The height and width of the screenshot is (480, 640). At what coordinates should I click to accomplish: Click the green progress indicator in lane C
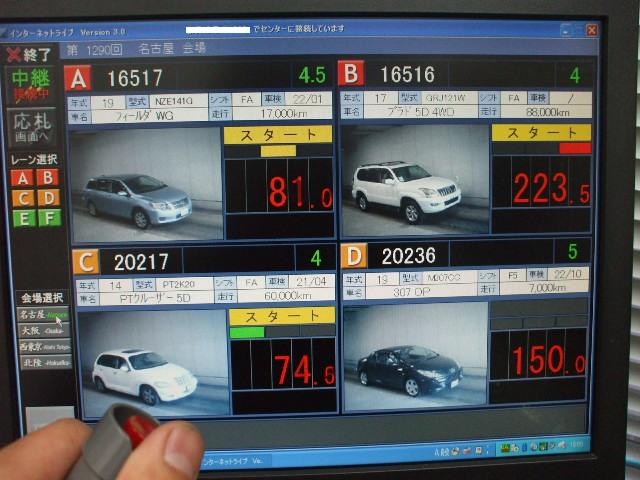coord(247,331)
